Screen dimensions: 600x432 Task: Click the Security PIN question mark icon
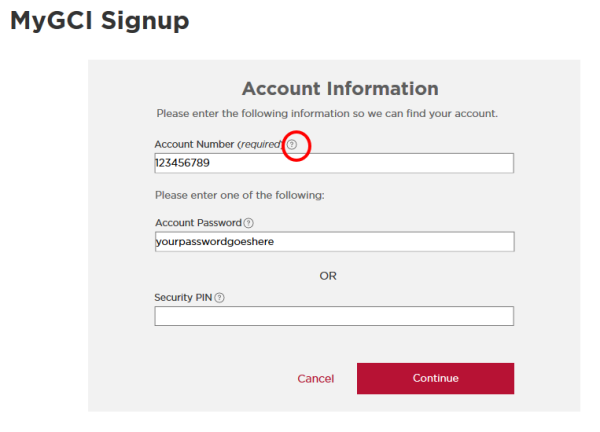click(219, 298)
